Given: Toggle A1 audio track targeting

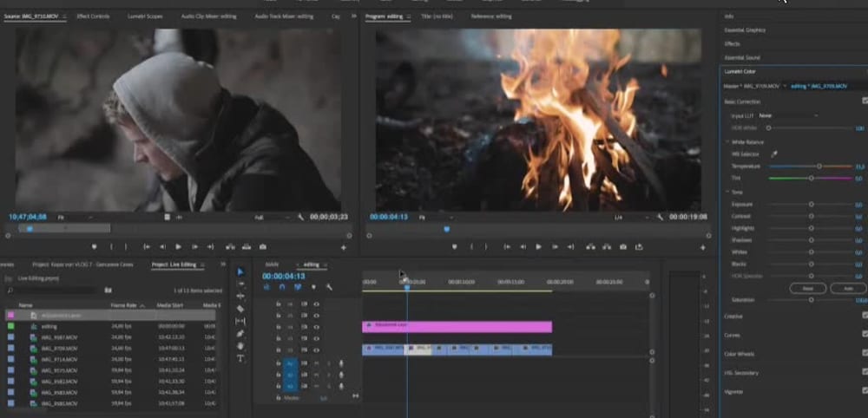Looking at the screenshot, I should coord(290,362).
